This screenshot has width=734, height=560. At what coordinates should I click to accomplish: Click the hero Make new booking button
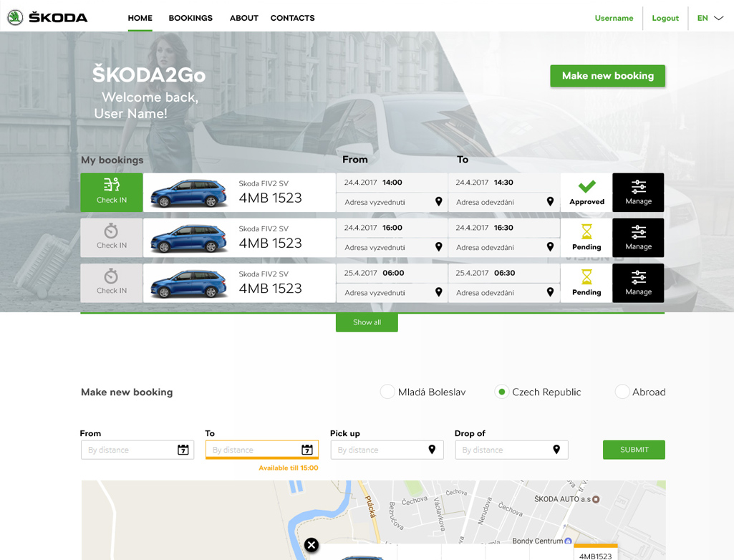(608, 76)
